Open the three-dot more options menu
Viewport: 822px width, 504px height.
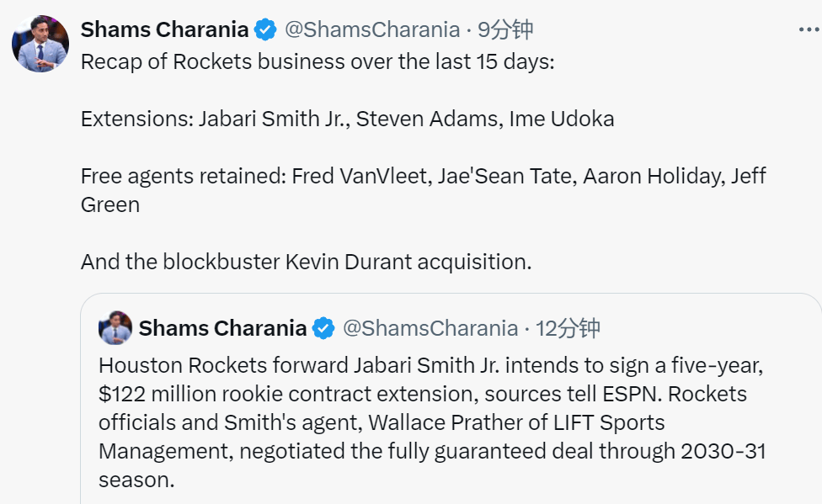[809, 29]
